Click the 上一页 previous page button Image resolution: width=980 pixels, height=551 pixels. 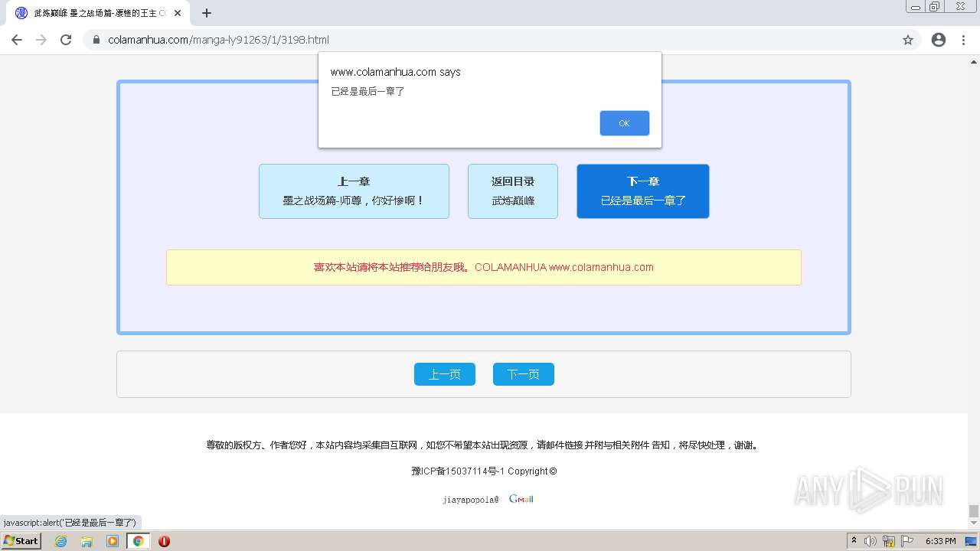tap(445, 374)
